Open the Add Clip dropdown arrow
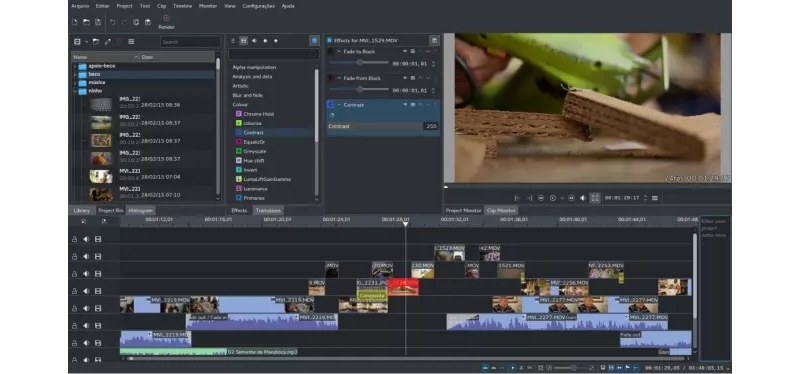The height and width of the screenshot is (374, 800). (x=86, y=42)
